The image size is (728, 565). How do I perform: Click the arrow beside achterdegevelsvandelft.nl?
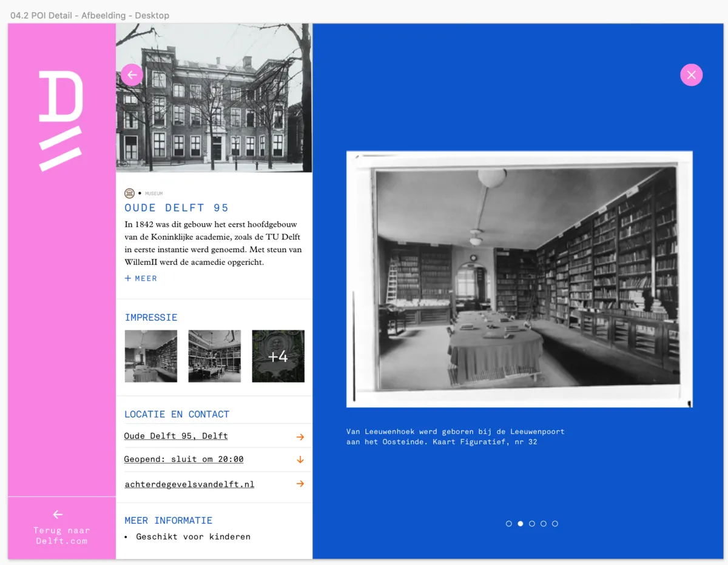[x=300, y=484]
